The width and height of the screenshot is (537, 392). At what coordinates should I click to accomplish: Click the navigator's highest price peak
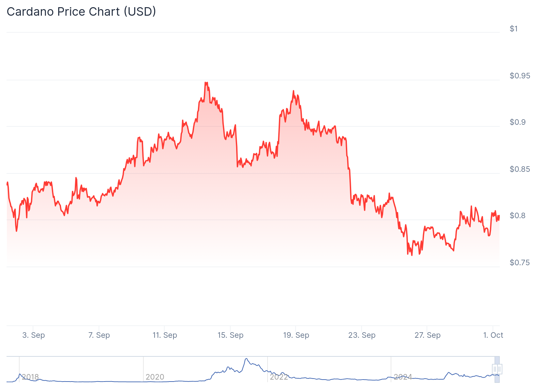click(x=246, y=359)
